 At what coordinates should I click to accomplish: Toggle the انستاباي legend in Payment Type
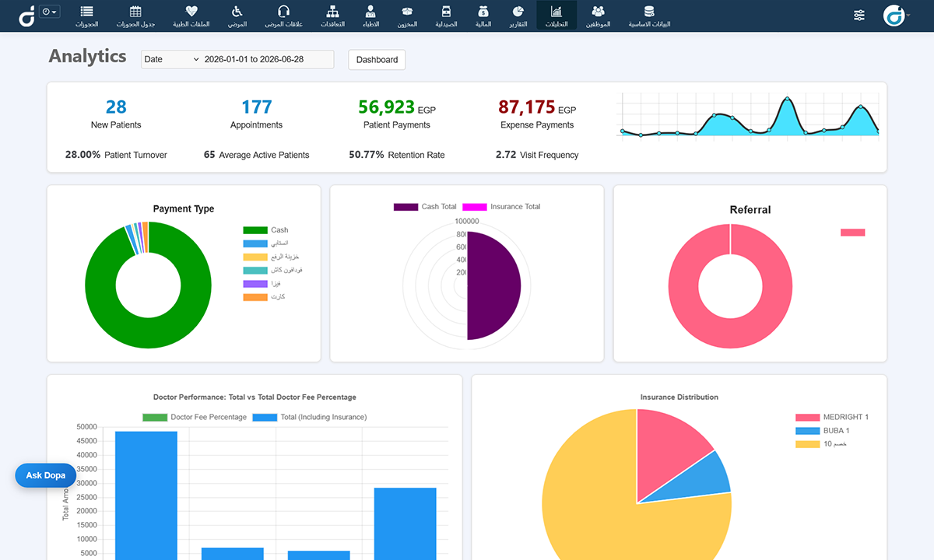265,243
